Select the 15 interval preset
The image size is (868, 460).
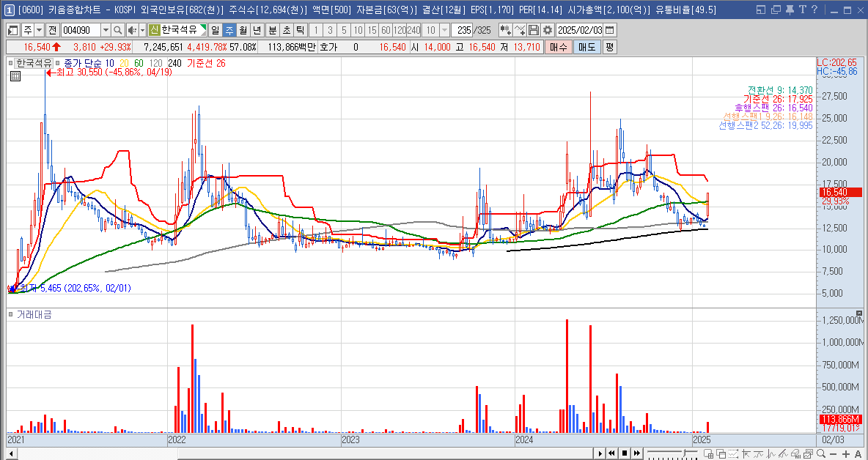[372, 30]
